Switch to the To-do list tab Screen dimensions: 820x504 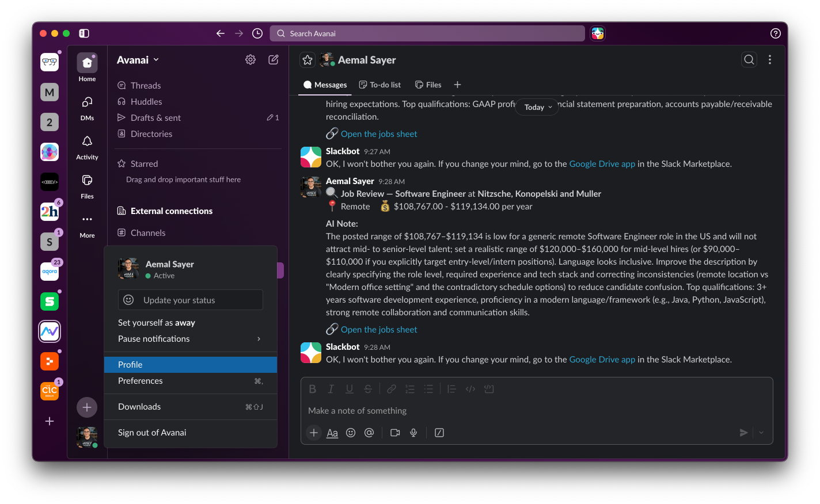point(380,85)
